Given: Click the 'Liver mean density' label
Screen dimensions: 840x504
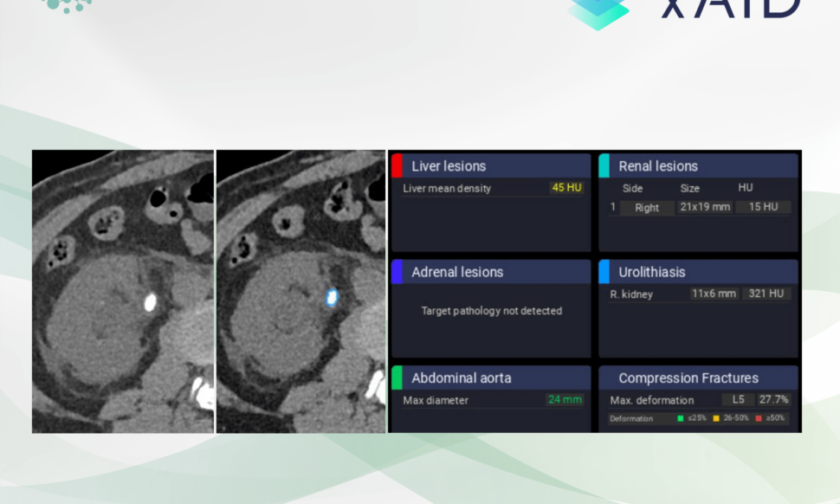Looking at the screenshot, I should (x=447, y=189).
